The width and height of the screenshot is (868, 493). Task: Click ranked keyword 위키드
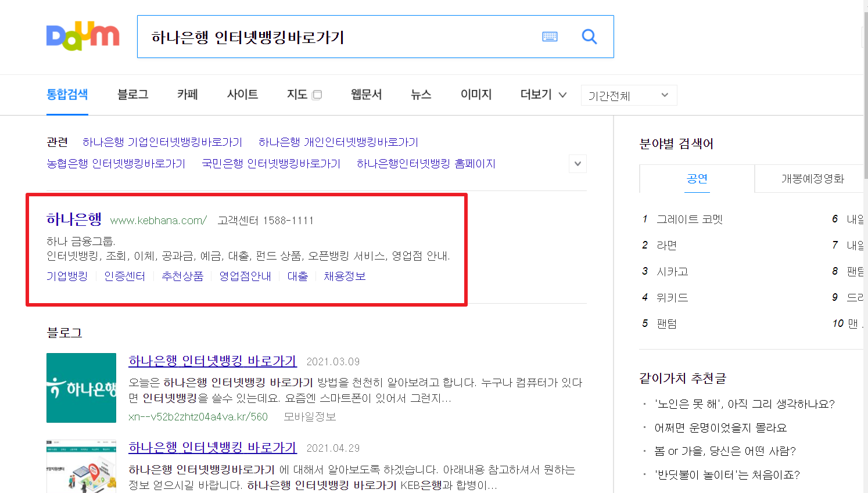coord(672,298)
